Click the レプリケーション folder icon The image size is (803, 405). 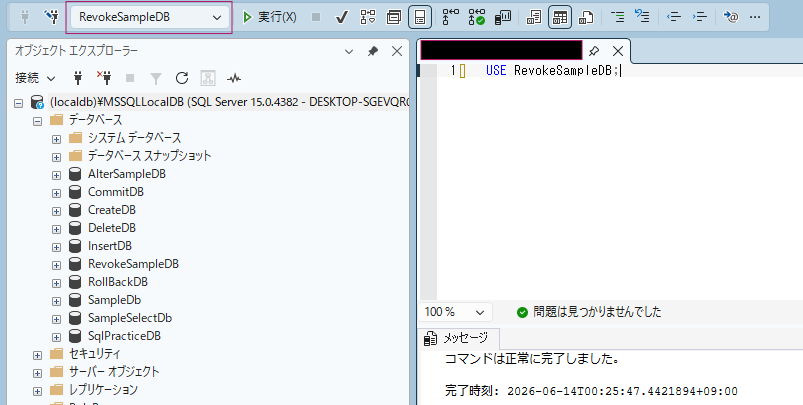[56, 390]
